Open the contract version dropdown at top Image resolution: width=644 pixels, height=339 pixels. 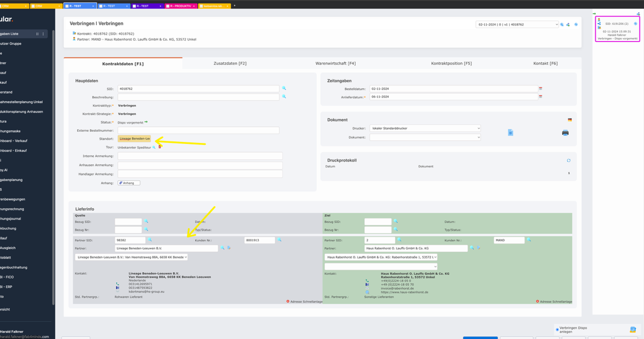pyautogui.click(x=517, y=24)
